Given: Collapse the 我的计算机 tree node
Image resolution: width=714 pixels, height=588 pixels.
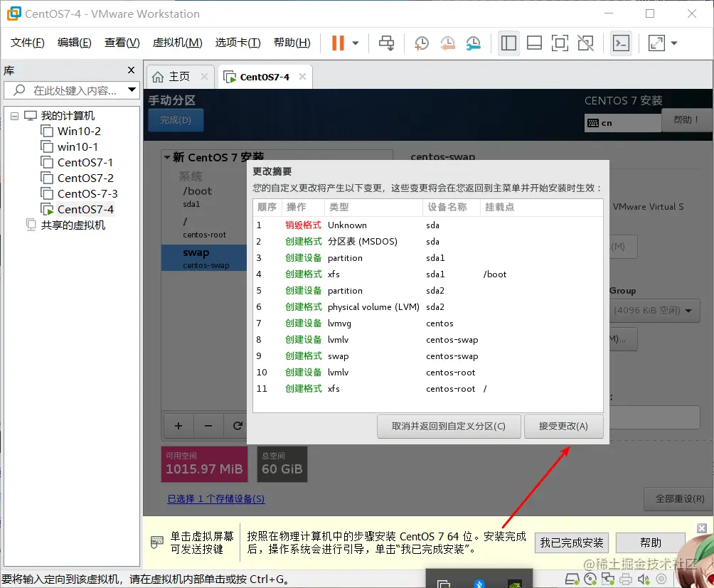Looking at the screenshot, I should point(14,116).
